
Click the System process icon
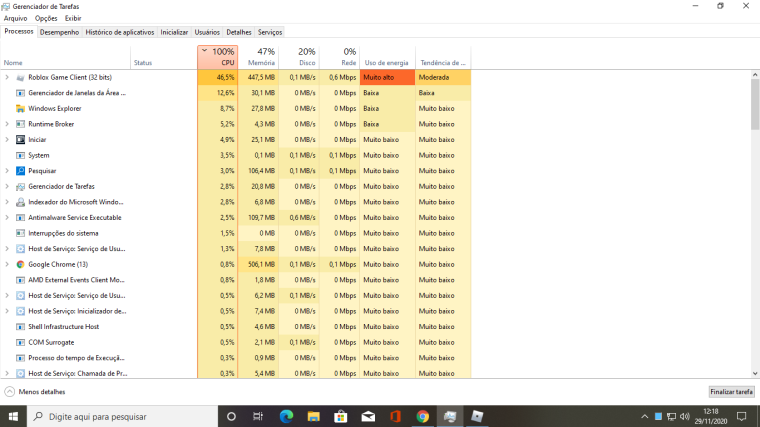pyautogui.click(x=20, y=156)
